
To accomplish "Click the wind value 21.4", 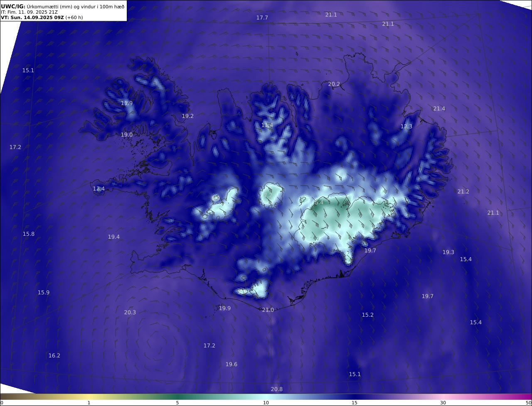I will click(x=439, y=109).
